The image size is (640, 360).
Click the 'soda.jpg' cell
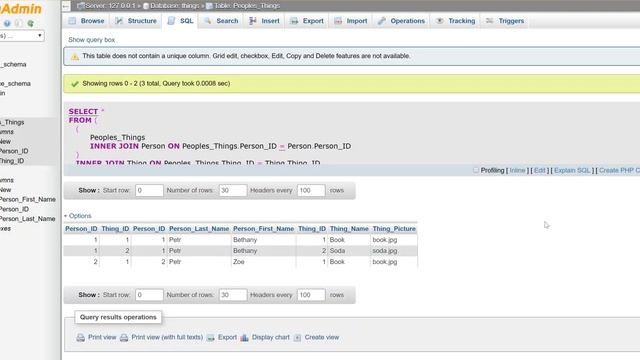[x=394, y=251]
